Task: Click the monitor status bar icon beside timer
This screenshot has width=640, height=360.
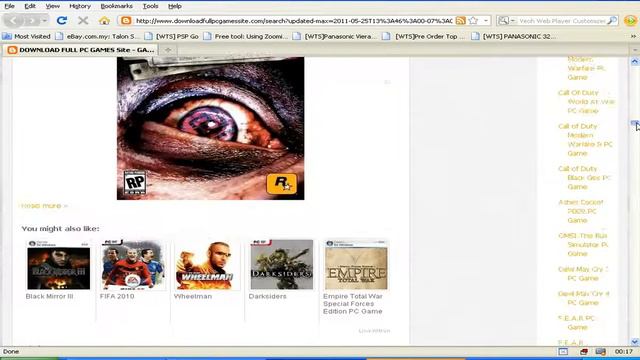Action: (x=600, y=351)
